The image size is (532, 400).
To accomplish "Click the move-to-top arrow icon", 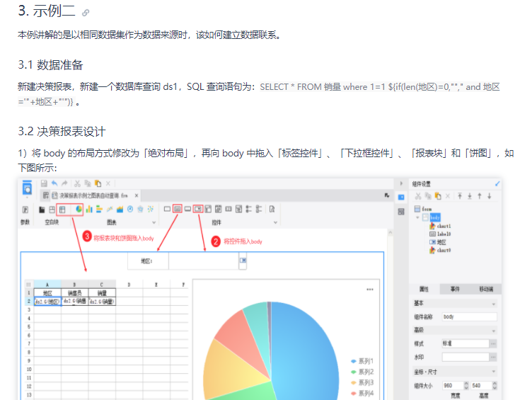I will [460, 196].
